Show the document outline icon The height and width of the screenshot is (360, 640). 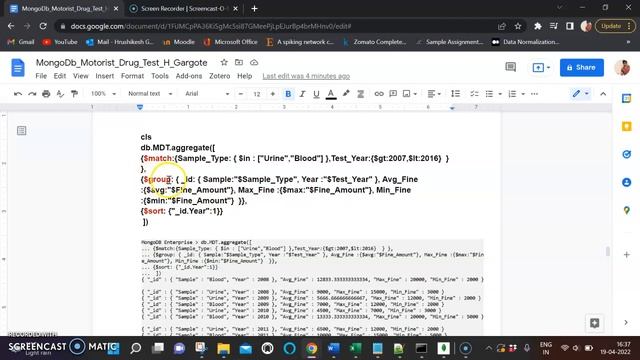coord(22,131)
